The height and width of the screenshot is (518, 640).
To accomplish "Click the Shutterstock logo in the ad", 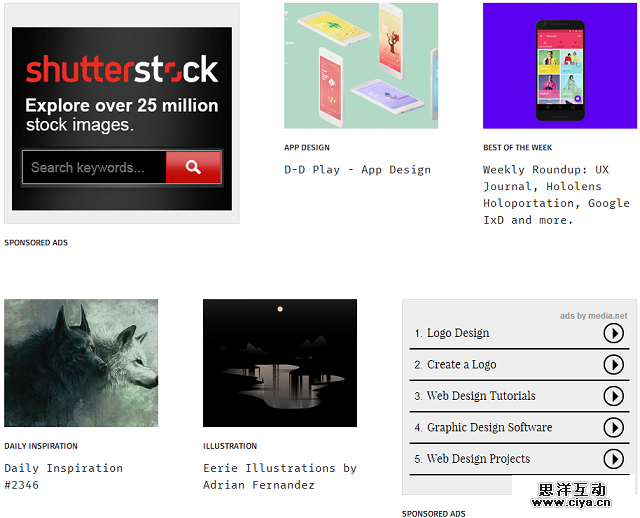I will coord(121,70).
